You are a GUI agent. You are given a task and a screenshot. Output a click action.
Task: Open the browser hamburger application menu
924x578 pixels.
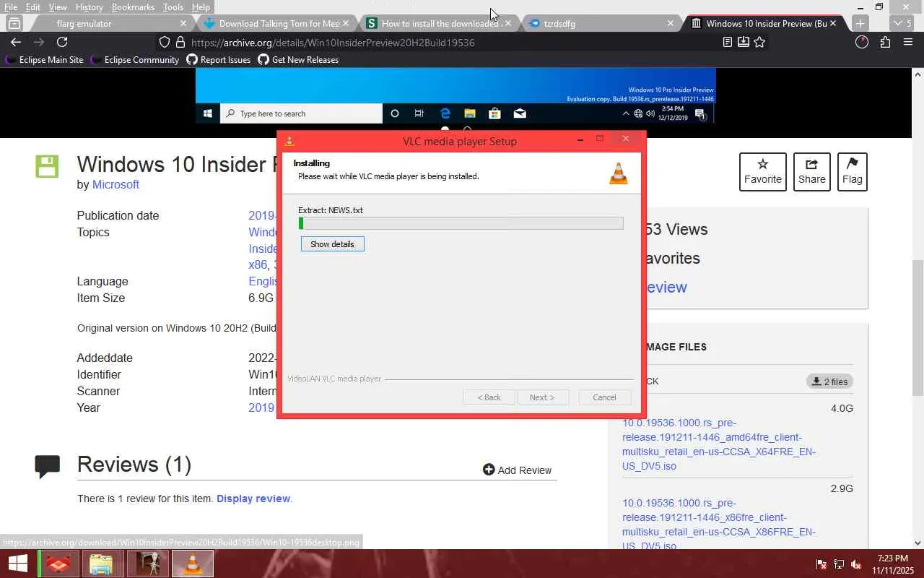point(908,42)
